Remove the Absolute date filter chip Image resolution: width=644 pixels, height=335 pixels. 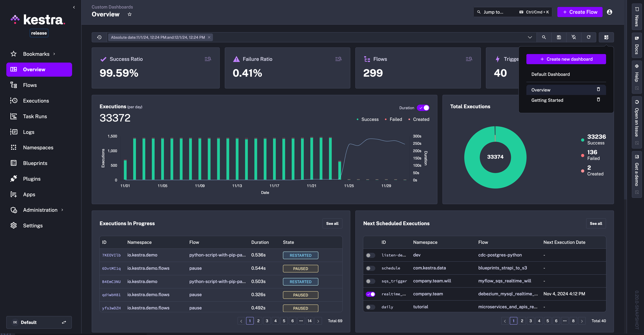tap(209, 37)
